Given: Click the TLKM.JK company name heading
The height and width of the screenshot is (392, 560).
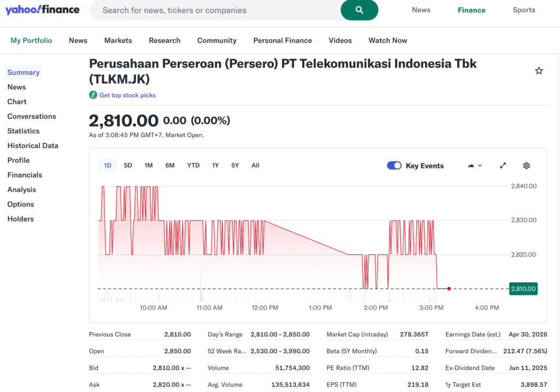Looking at the screenshot, I should click(x=283, y=71).
